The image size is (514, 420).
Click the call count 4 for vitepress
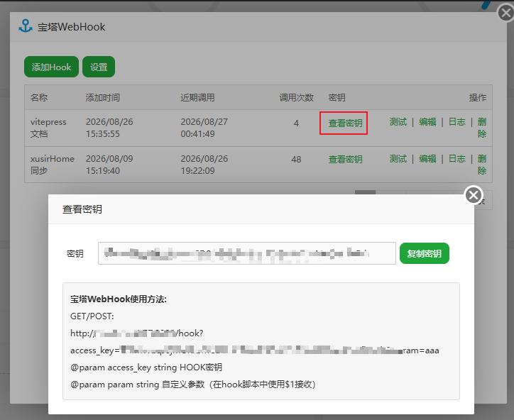[296, 123]
